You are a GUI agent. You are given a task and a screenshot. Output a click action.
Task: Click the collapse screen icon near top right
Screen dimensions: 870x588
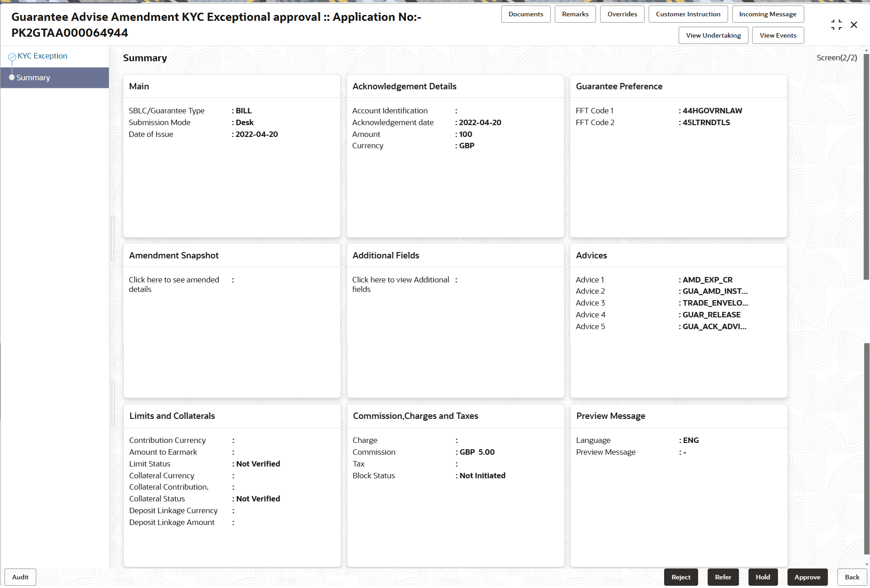836,24
